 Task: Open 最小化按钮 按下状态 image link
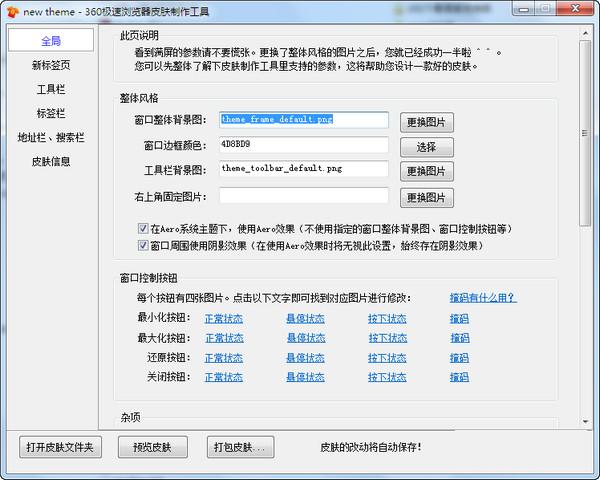coord(387,318)
